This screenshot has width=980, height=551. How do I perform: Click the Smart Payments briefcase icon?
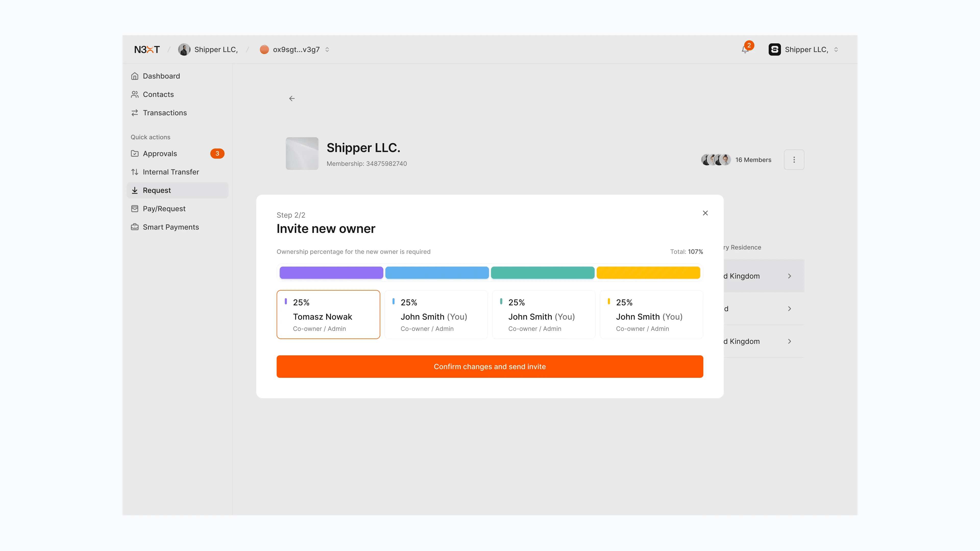point(135,227)
